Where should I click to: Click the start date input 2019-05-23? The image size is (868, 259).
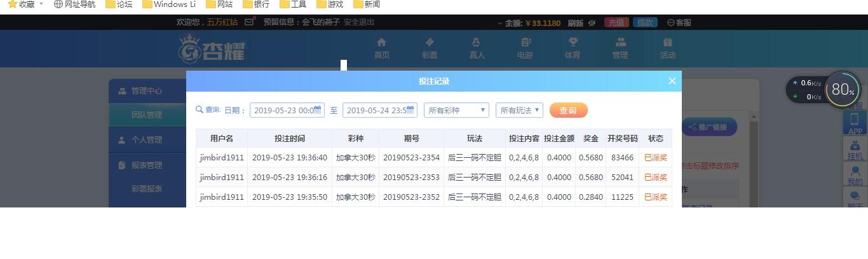(287, 110)
